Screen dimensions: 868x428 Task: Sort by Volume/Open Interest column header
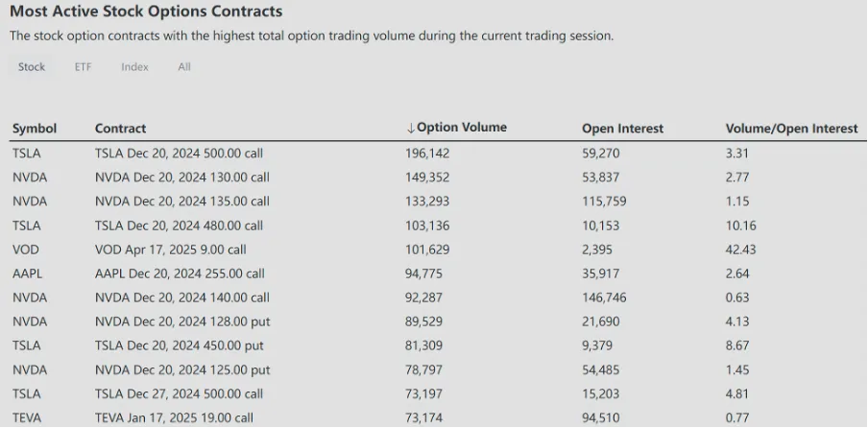[791, 129]
